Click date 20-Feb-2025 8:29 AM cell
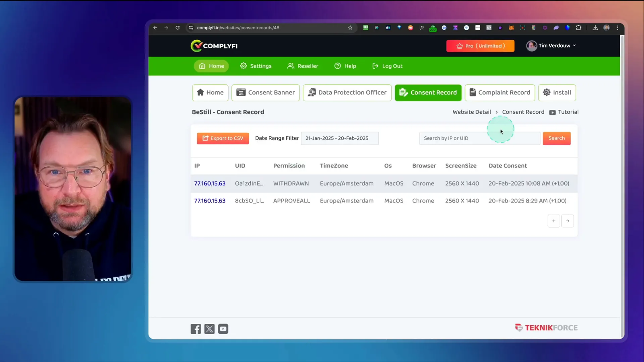 click(x=527, y=201)
